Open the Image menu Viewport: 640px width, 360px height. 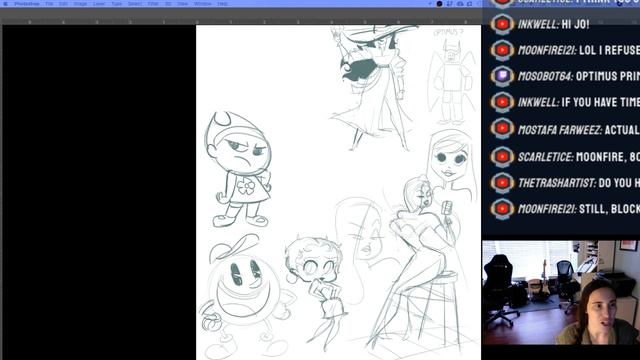pos(80,4)
